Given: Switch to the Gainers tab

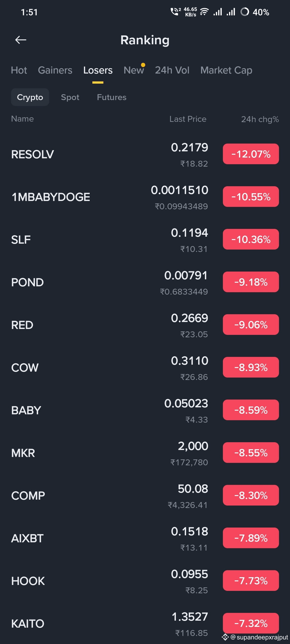Looking at the screenshot, I should (x=55, y=70).
